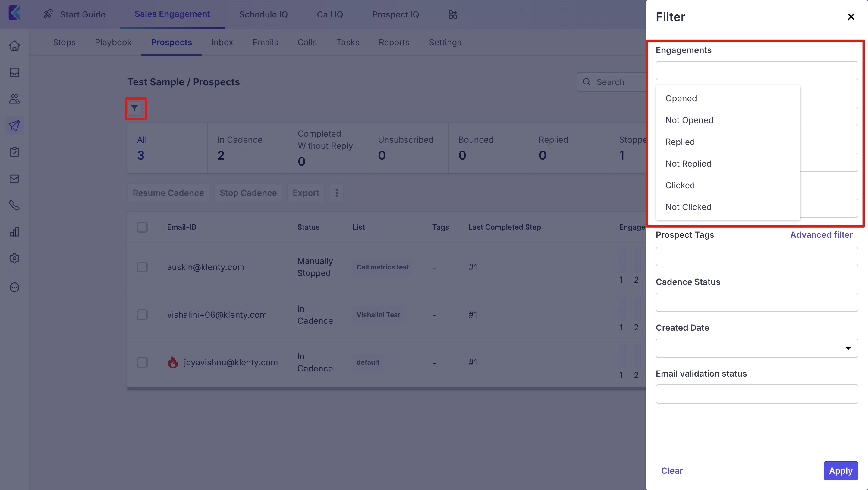Check the box for auskin@klenty.com
Viewport: 868px width, 490px height.
(x=142, y=267)
